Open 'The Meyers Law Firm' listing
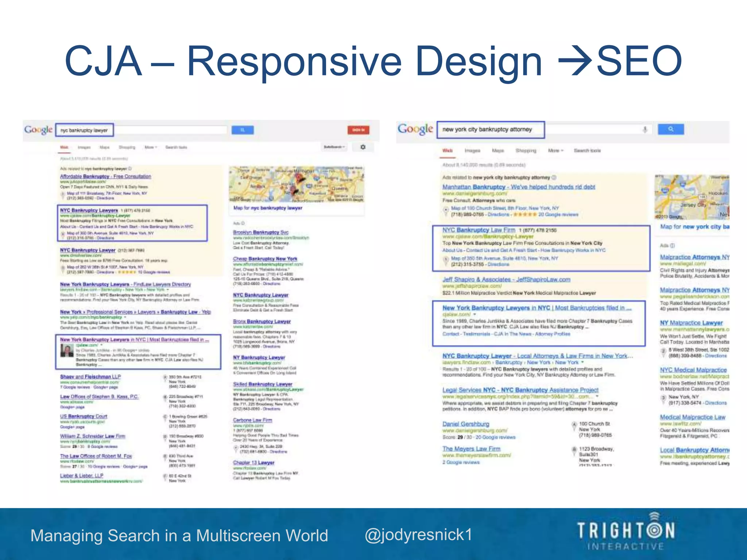This screenshot has width=747, height=560. (x=471, y=449)
